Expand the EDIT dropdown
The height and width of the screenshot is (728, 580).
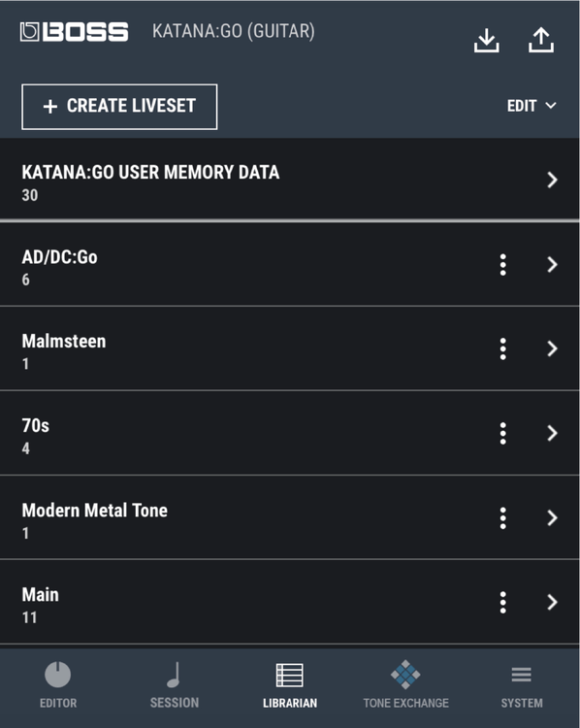(532, 106)
